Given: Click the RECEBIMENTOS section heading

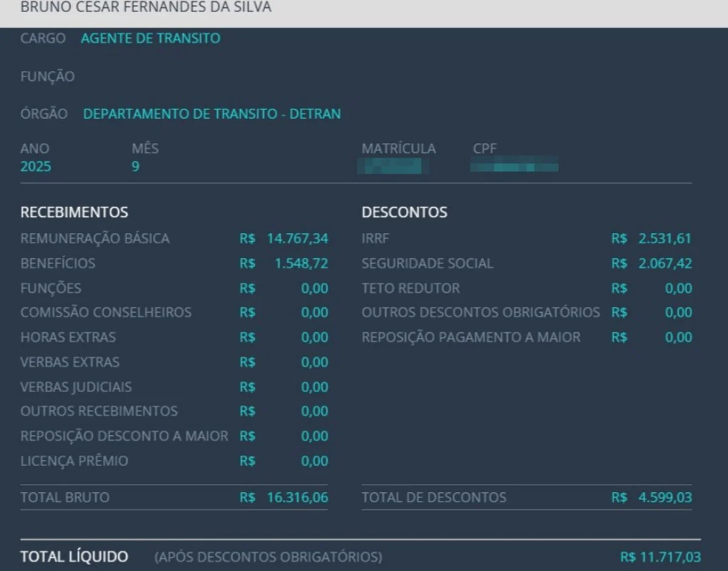Looking at the screenshot, I should tap(74, 212).
